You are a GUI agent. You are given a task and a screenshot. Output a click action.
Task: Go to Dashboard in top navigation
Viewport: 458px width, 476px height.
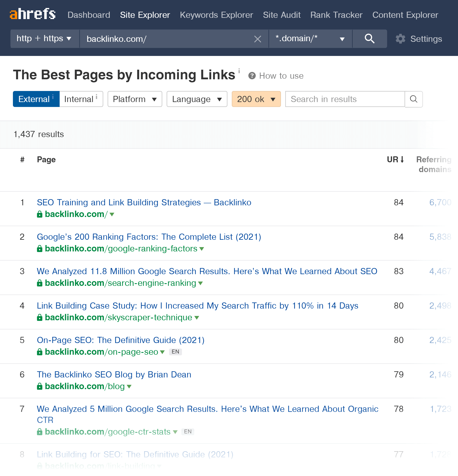point(89,15)
